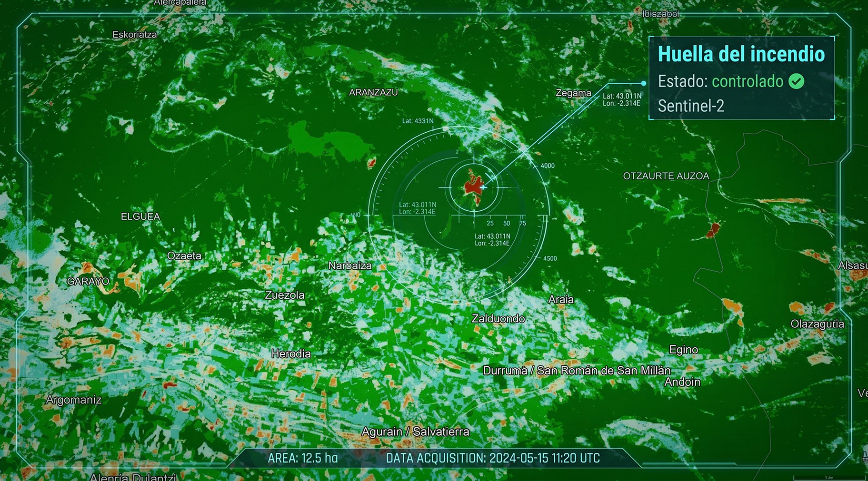This screenshot has width=868, height=481.
Task: Click the 25 tick on distance scale
Action: [490, 223]
